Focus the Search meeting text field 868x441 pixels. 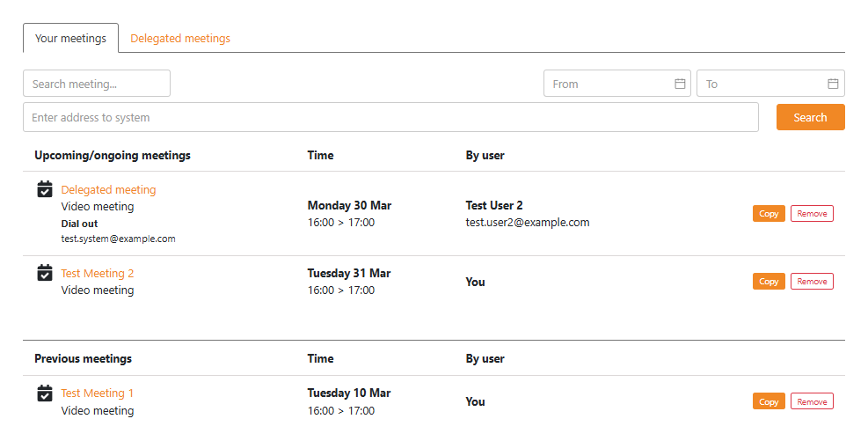point(97,84)
